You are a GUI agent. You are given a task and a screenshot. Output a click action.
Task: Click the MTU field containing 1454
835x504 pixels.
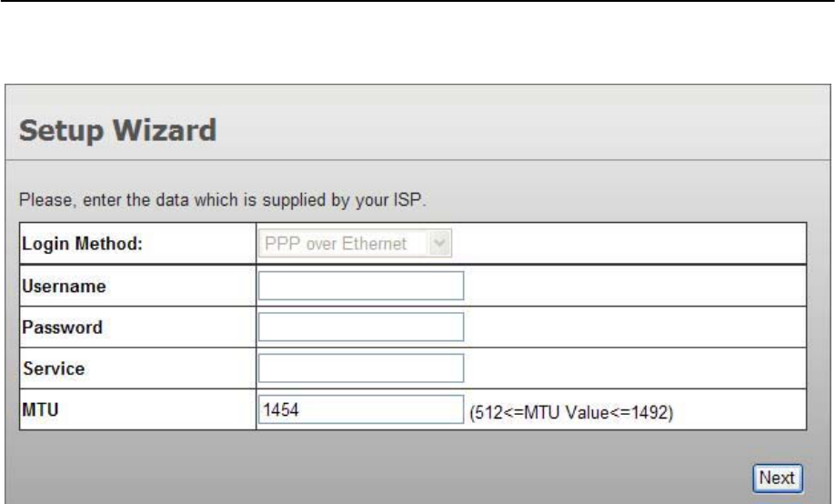361,409
